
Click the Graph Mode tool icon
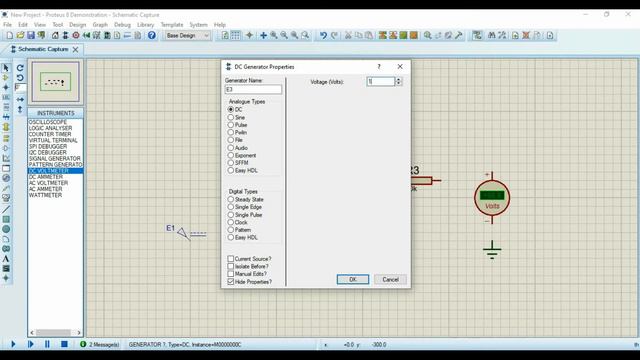pyautogui.click(x=6, y=158)
